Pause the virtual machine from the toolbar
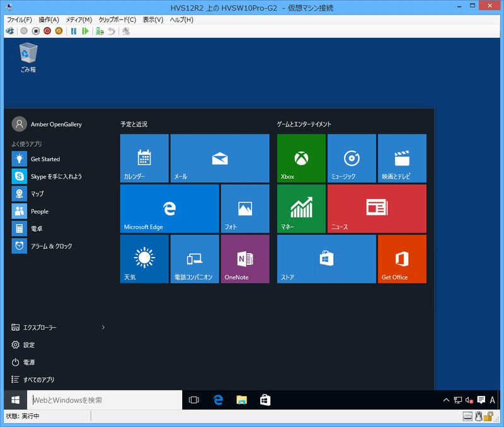 (x=74, y=31)
